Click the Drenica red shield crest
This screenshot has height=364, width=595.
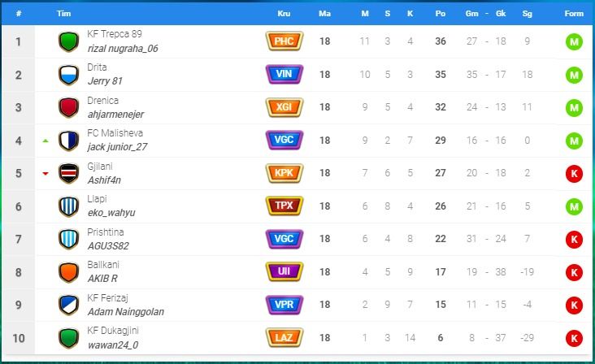[x=68, y=108]
